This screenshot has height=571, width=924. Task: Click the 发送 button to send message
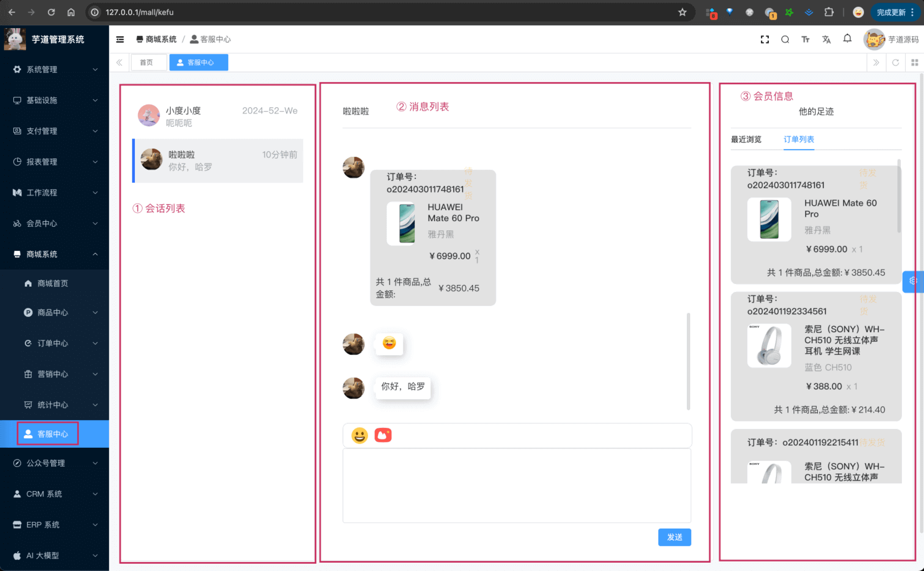pyautogui.click(x=674, y=537)
